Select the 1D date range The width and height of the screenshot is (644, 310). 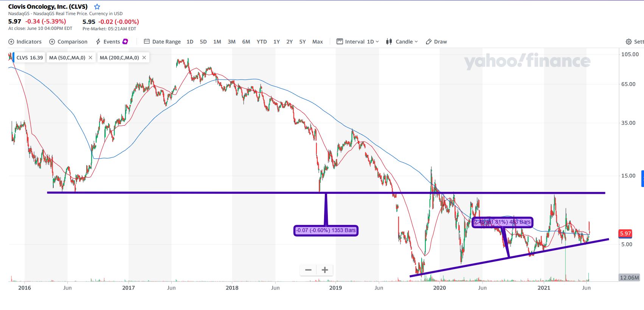[190, 42]
